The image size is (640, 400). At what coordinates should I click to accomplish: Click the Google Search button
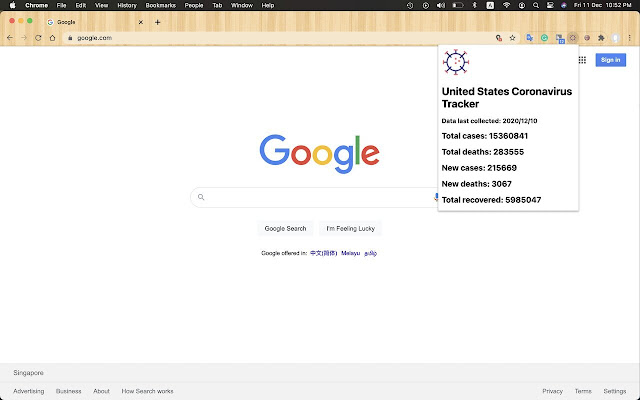(285, 229)
